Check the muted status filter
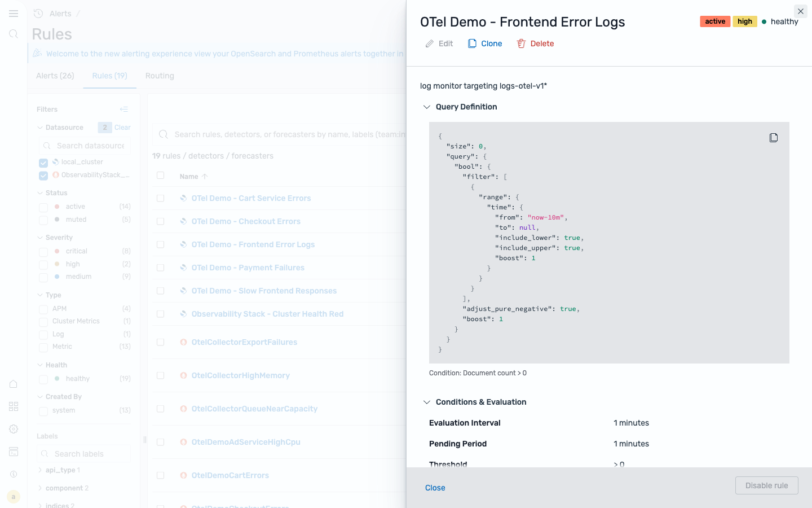 [x=43, y=220]
